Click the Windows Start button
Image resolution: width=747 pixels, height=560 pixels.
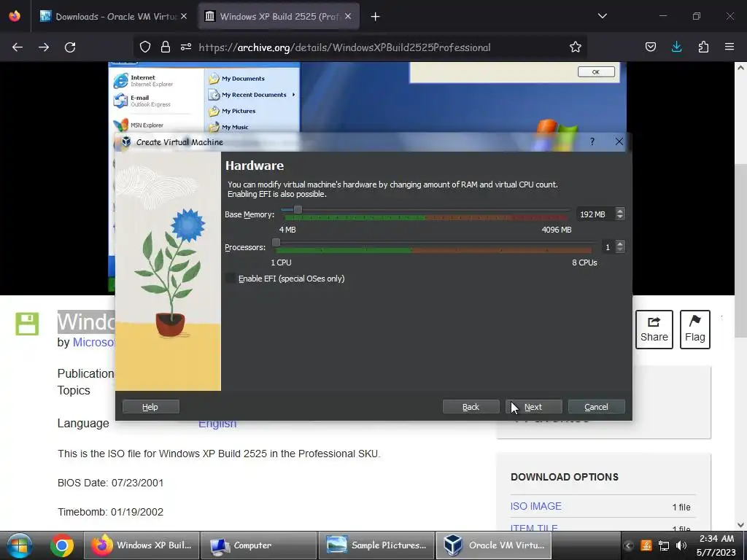19,545
